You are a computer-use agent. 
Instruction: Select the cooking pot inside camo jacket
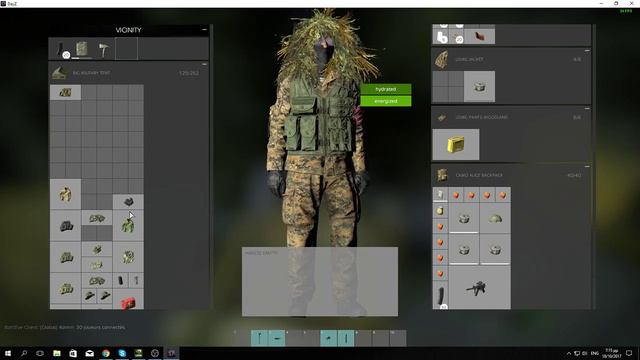tap(480, 87)
